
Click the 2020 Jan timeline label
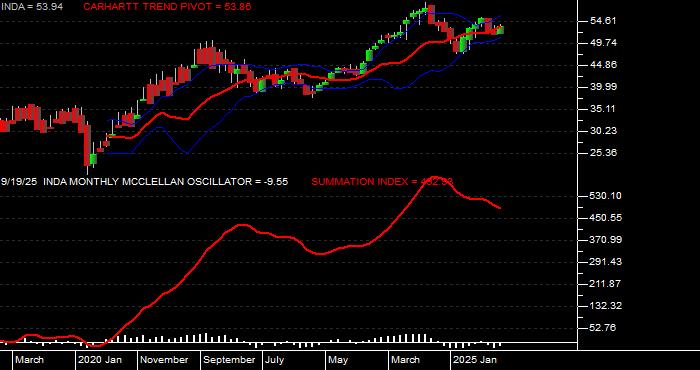[x=100, y=360]
